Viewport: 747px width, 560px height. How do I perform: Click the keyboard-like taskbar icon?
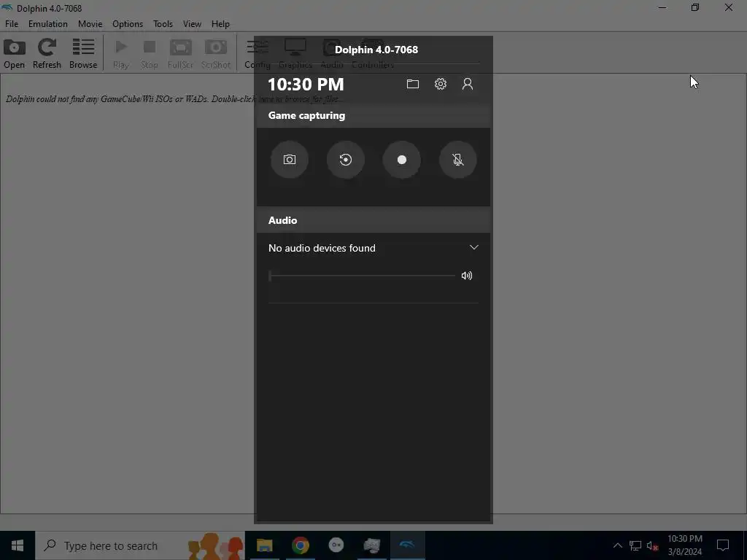(x=371, y=545)
